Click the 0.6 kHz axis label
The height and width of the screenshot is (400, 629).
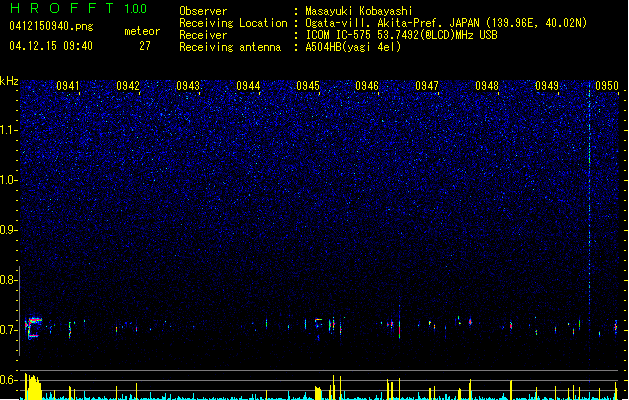point(8,380)
